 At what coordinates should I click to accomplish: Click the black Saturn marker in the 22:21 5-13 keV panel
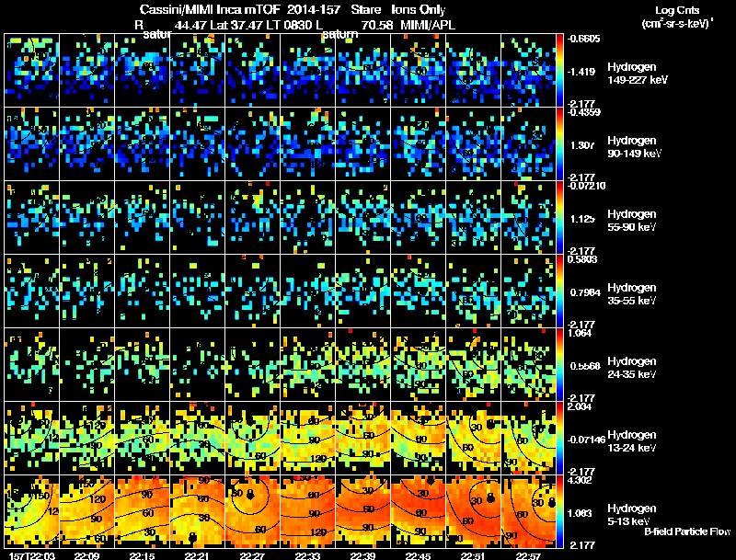192,538
